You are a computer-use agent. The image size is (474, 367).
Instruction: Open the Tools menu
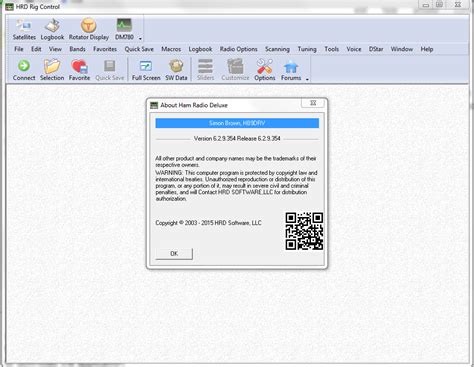[x=332, y=49]
